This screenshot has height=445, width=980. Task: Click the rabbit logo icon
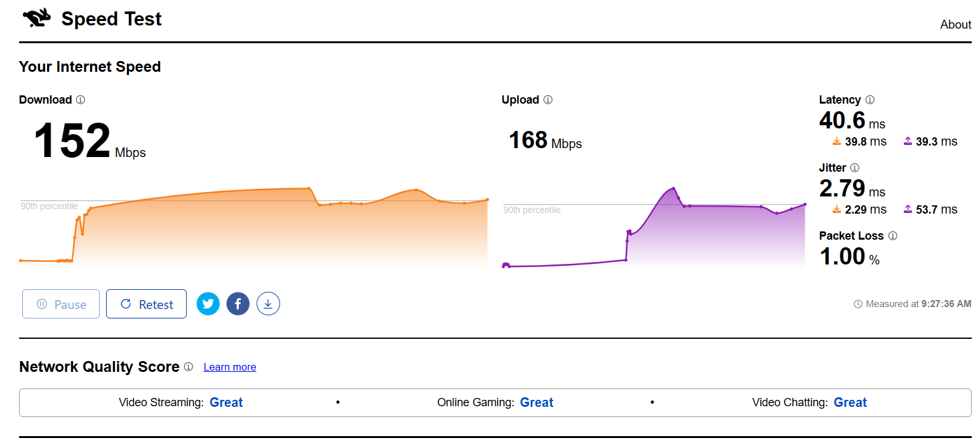coord(36,18)
